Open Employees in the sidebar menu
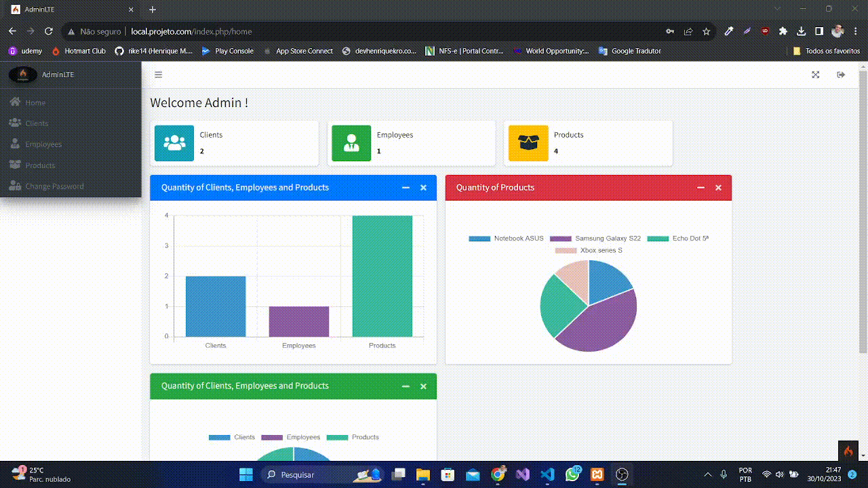Image resolution: width=868 pixels, height=488 pixels. click(71, 144)
